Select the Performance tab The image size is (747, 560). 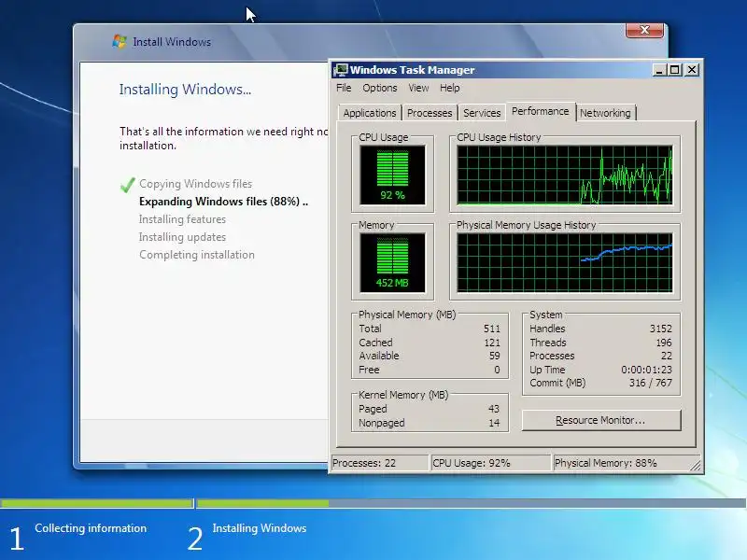541,111
